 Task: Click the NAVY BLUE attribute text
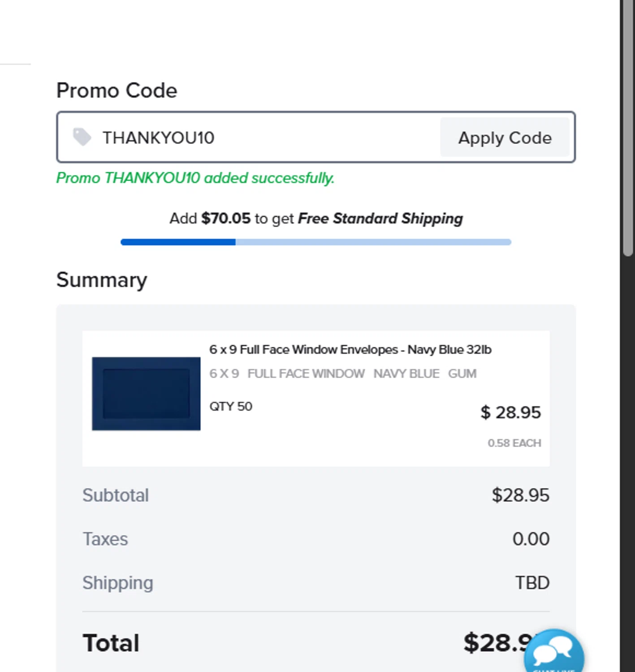[x=406, y=374]
